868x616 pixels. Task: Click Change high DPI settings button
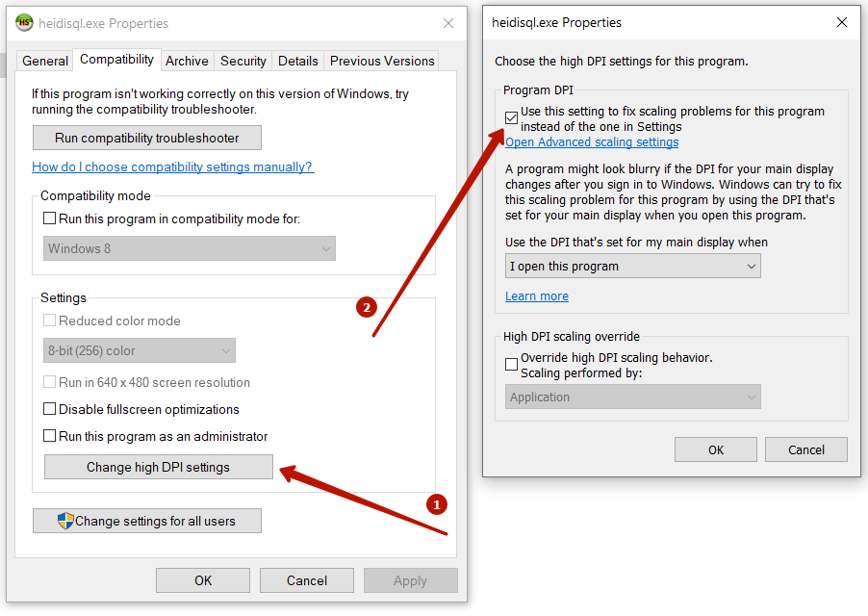159,467
